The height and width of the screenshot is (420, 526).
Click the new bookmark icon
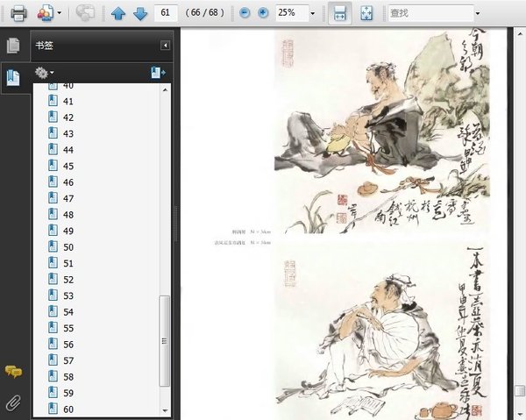tap(158, 73)
